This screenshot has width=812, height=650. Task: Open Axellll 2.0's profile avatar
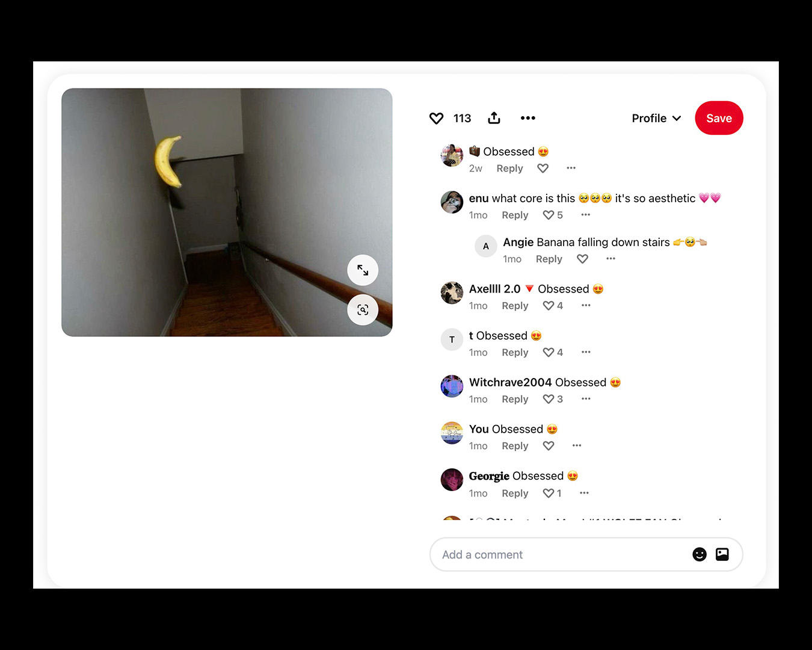[452, 293]
